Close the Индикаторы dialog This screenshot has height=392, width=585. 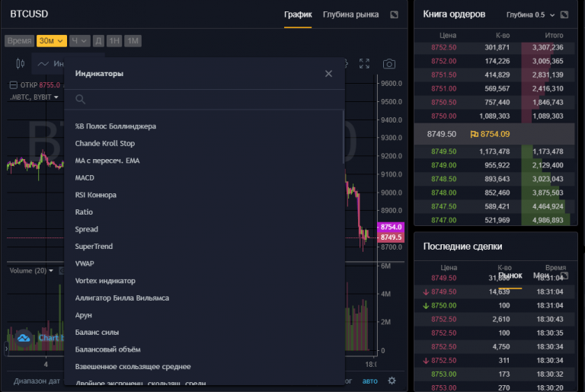click(328, 74)
